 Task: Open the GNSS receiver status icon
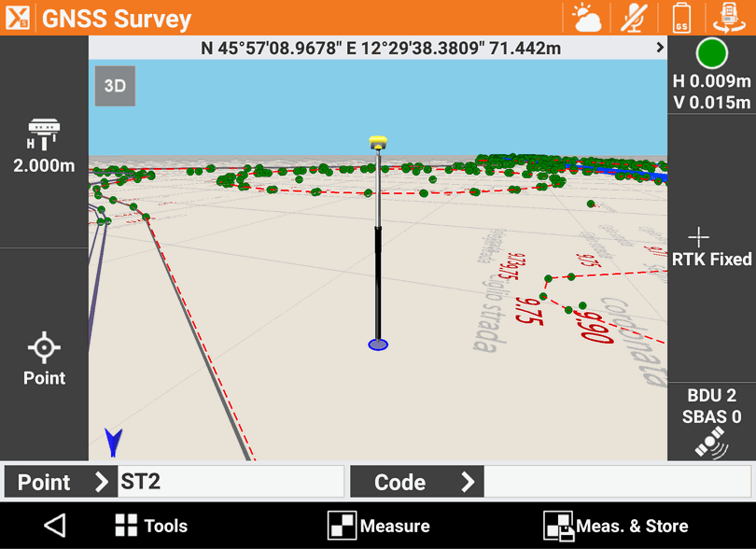click(x=729, y=18)
